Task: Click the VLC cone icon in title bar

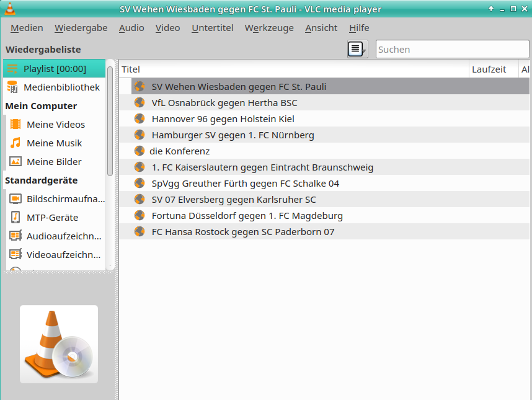Action: tap(10, 9)
